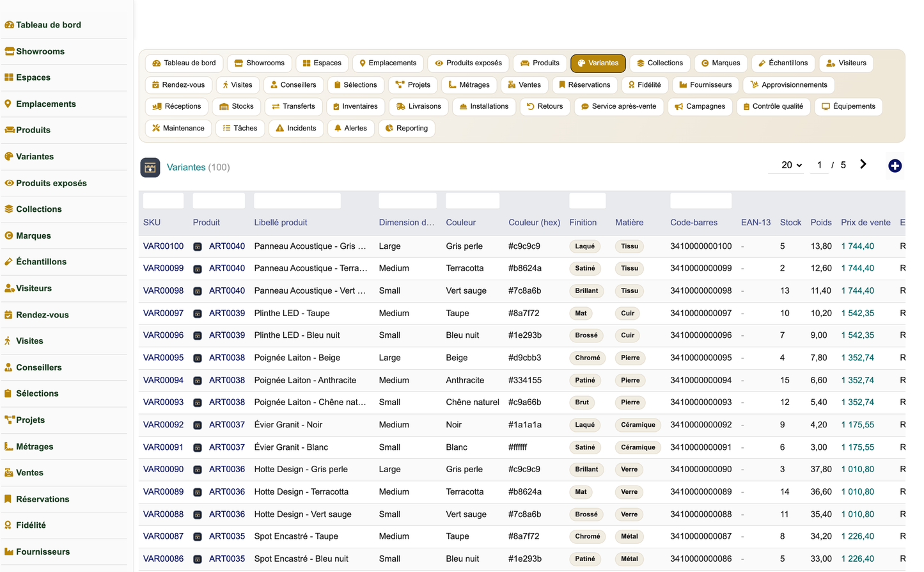Open the Service après-vente tab
Screen dimensions: 924x572
pyautogui.click(x=618, y=107)
